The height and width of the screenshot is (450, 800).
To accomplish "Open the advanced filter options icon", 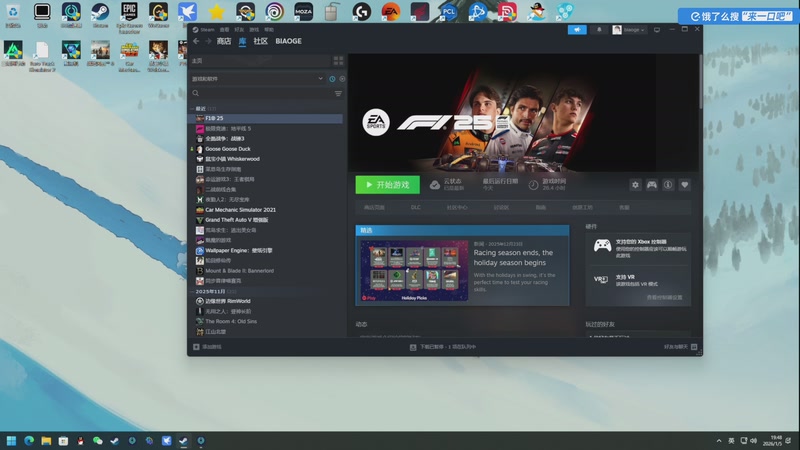I will [x=338, y=93].
